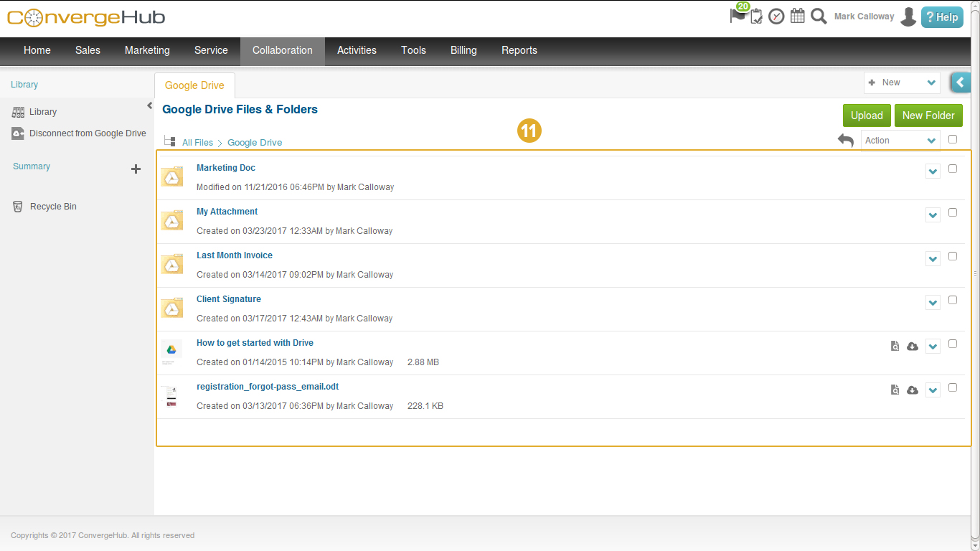
Task: Open the Last Month Invoice link
Action: pos(235,255)
